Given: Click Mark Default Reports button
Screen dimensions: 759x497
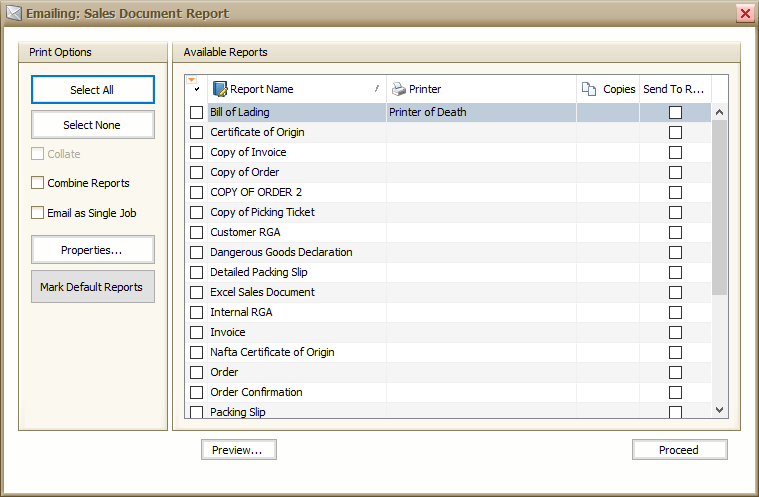Looking at the screenshot, I should [x=92, y=287].
